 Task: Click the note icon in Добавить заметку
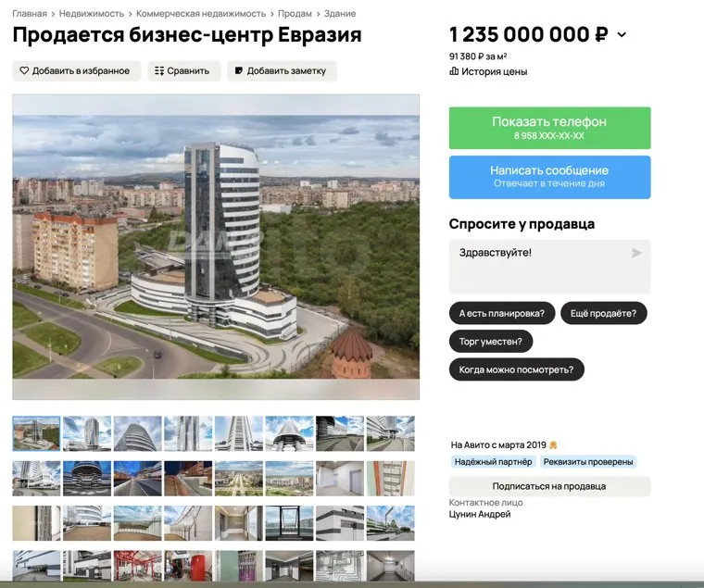pos(239,71)
